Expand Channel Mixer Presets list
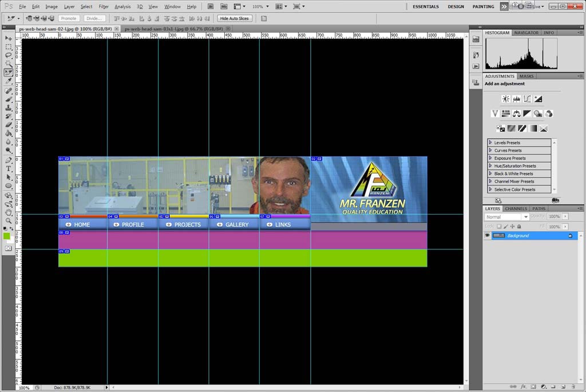The width and height of the screenshot is (586, 392). click(490, 181)
